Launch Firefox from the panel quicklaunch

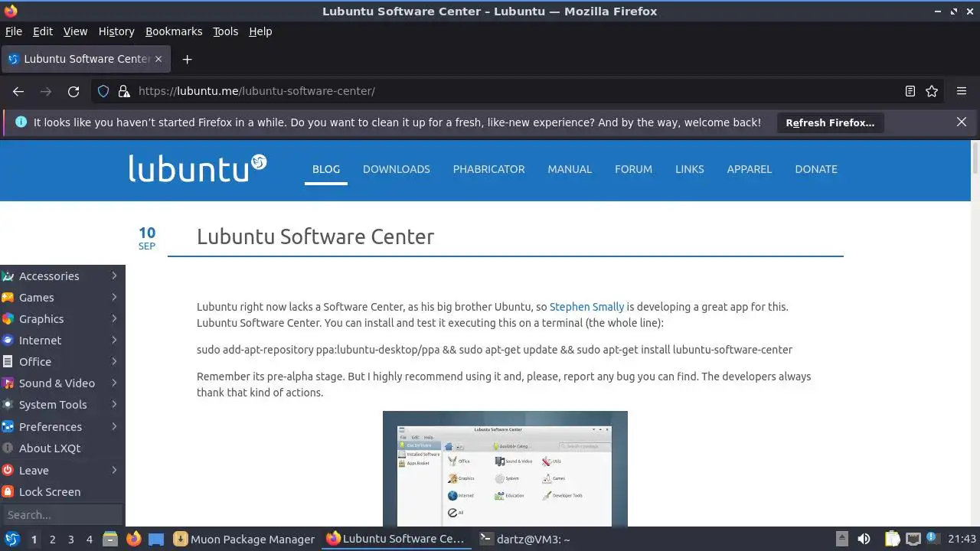133,539
